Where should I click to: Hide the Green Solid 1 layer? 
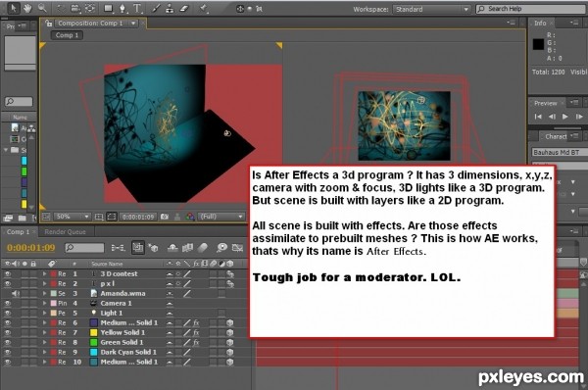tap(8, 342)
